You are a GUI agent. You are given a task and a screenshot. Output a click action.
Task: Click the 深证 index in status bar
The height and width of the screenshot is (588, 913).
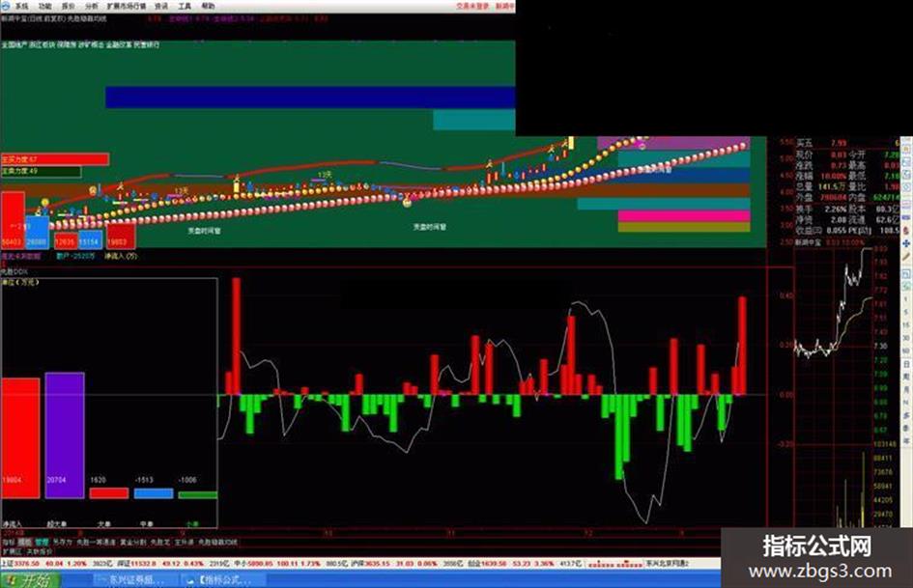click(x=124, y=564)
